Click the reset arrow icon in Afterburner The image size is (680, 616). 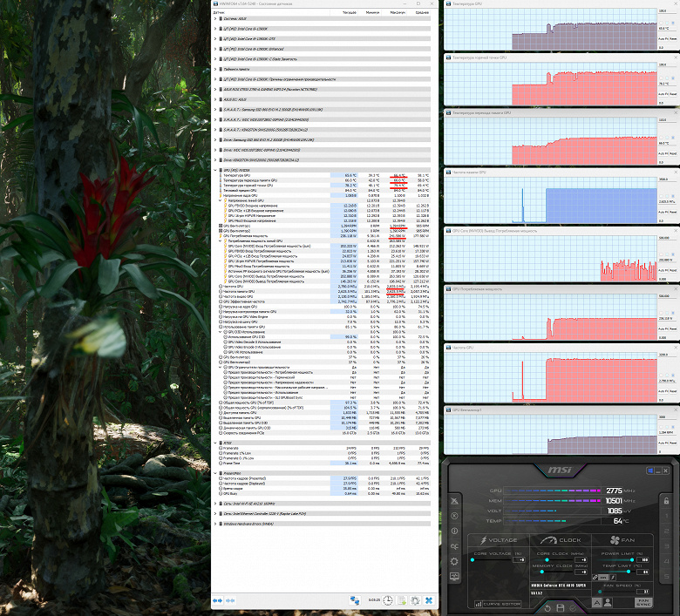point(547,608)
